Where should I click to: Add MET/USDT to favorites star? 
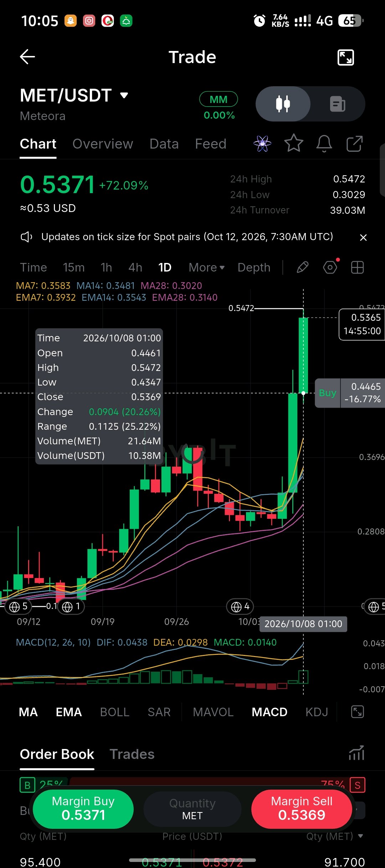[x=294, y=143]
